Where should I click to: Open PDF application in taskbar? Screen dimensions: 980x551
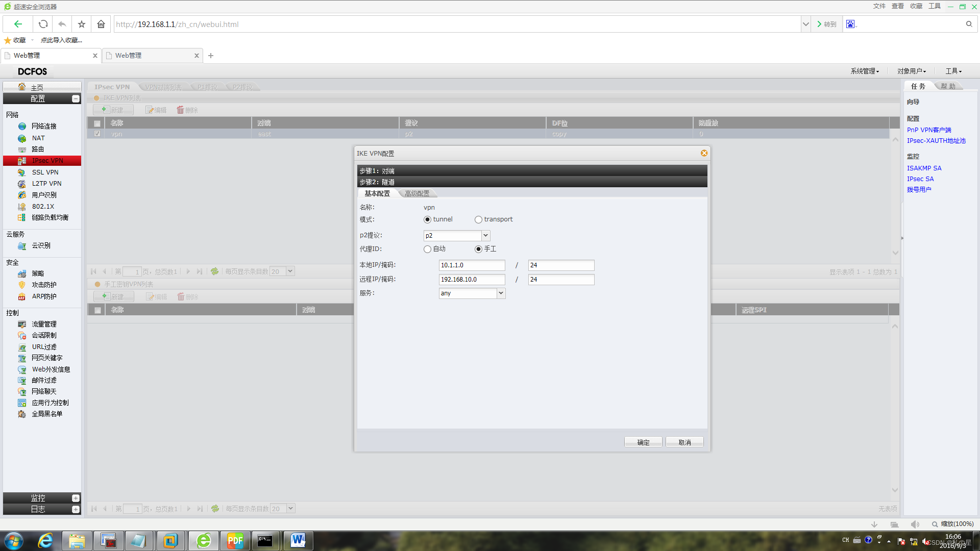[235, 540]
